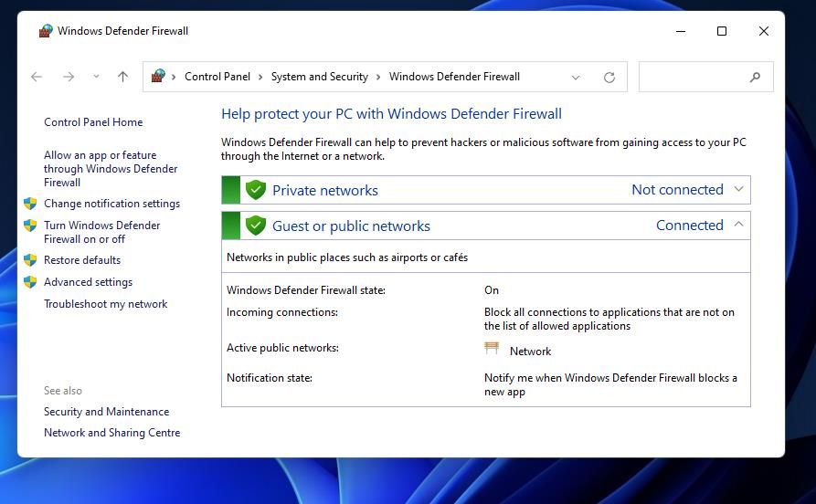Click the Refresh address bar icon

609,78
